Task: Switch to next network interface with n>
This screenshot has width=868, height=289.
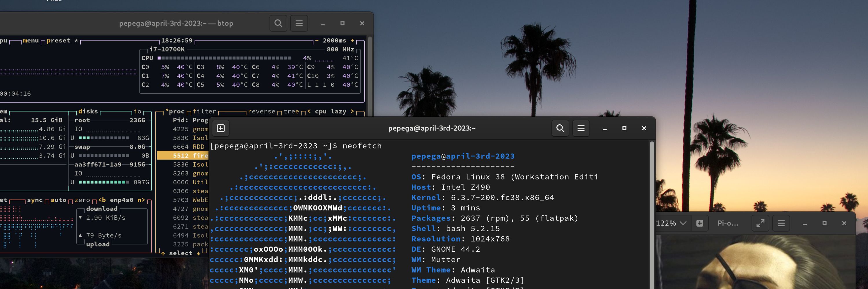Action: (x=141, y=200)
